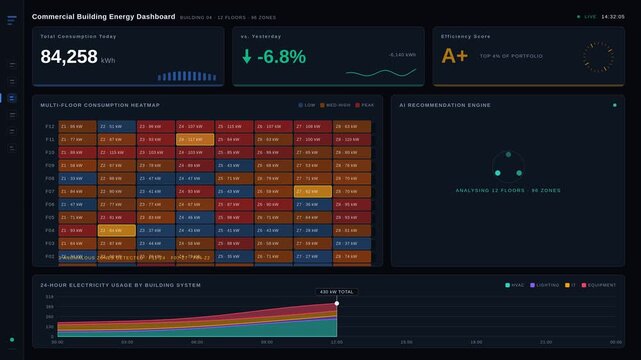Click the 24-Hour Electricity Usage chart heading

(x=121, y=285)
